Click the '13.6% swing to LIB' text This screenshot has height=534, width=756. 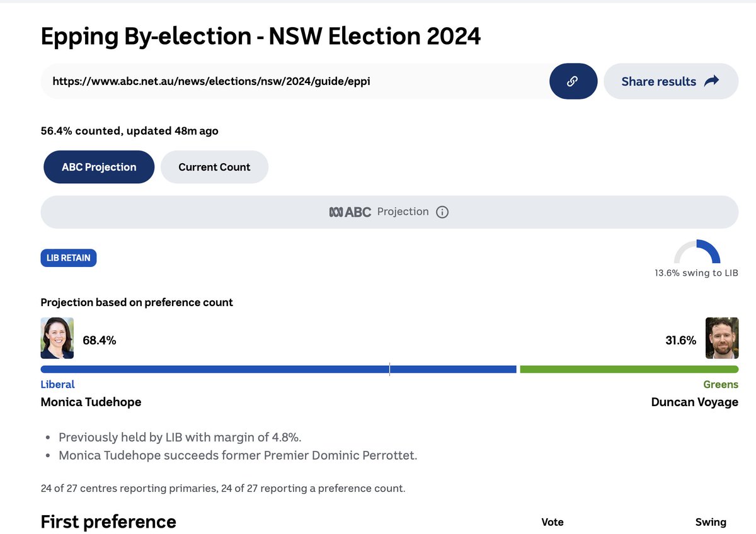[696, 273]
